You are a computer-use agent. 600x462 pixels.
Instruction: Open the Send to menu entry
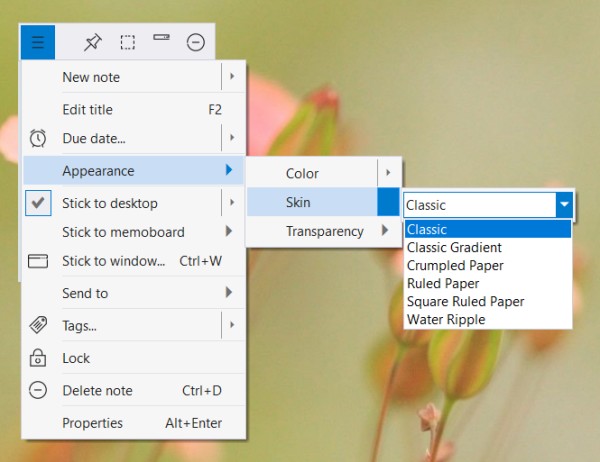coord(134,293)
